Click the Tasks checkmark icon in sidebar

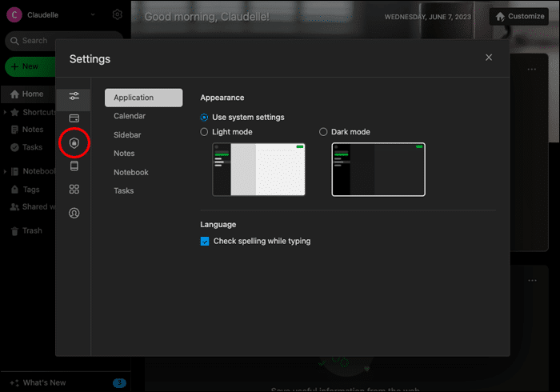pos(14,147)
